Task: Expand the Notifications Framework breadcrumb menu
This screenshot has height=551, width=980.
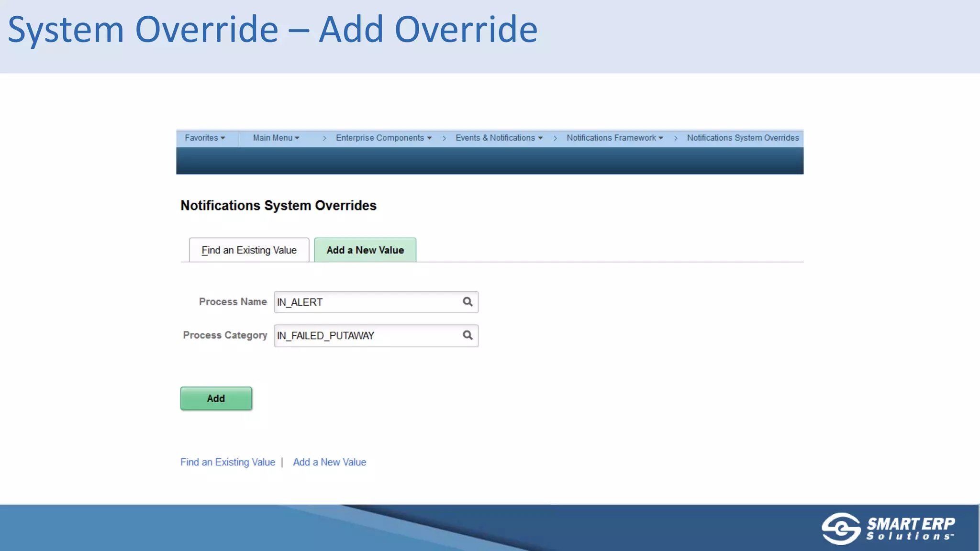Action: (615, 138)
